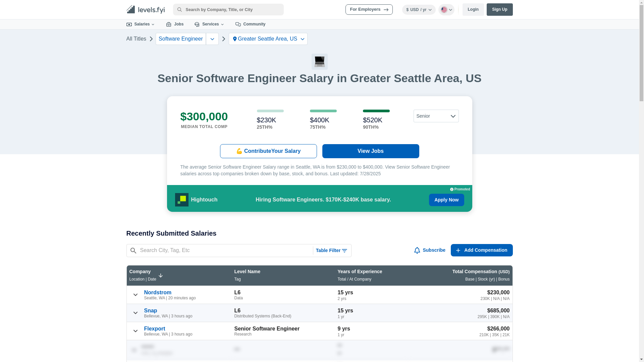Open the Flexport company link

(155, 329)
